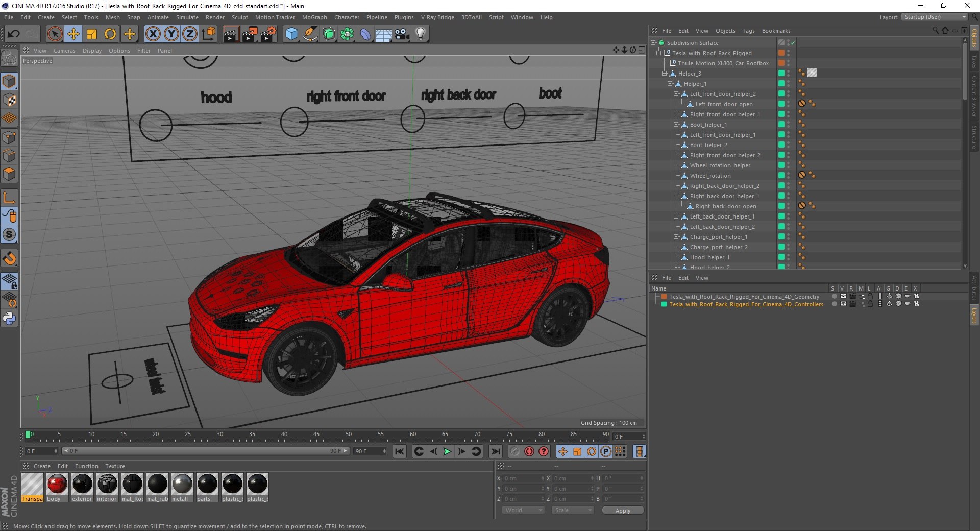Toggle Y axis lock

pyautogui.click(x=171, y=34)
